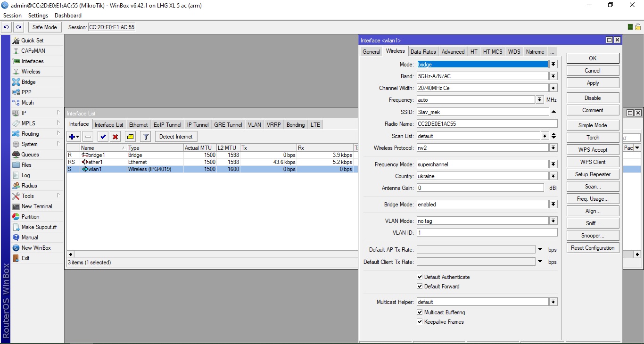Open the Frequency dropdown arrow

[x=540, y=100]
